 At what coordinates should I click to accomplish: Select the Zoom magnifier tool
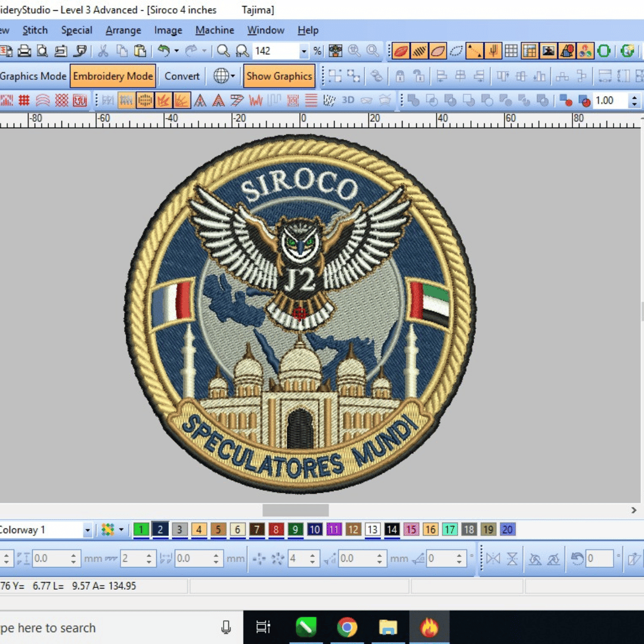point(223,51)
